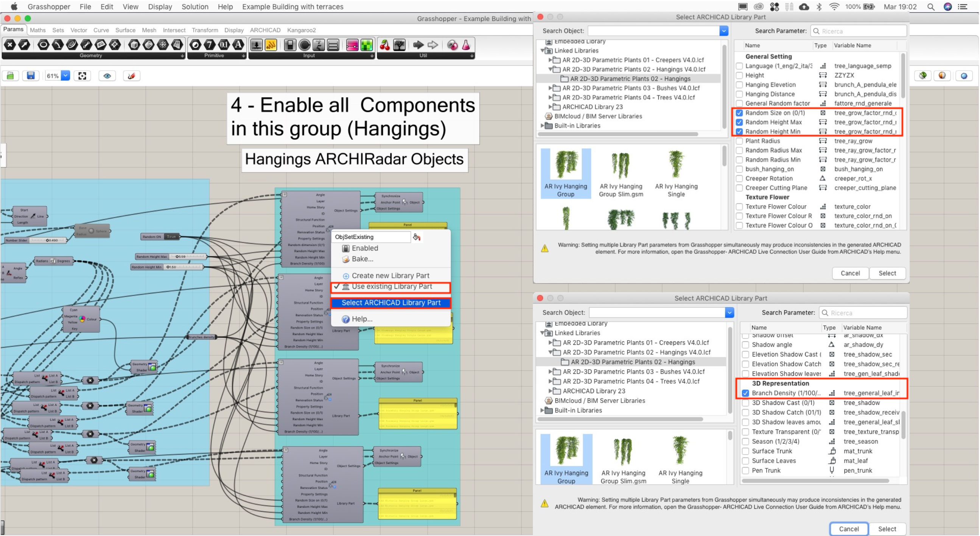This screenshot has width=980, height=536.
Task: Uncheck the Random Size on (0/1) parameter
Action: (739, 113)
